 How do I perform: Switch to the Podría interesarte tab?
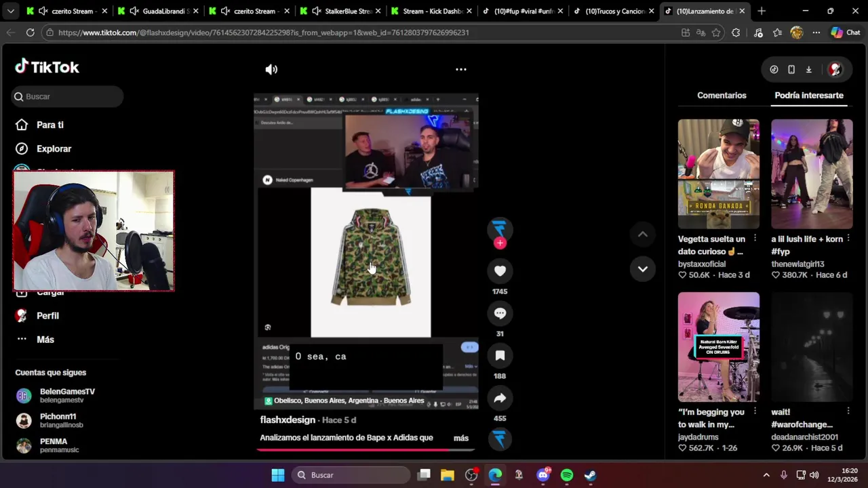click(809, 96)
